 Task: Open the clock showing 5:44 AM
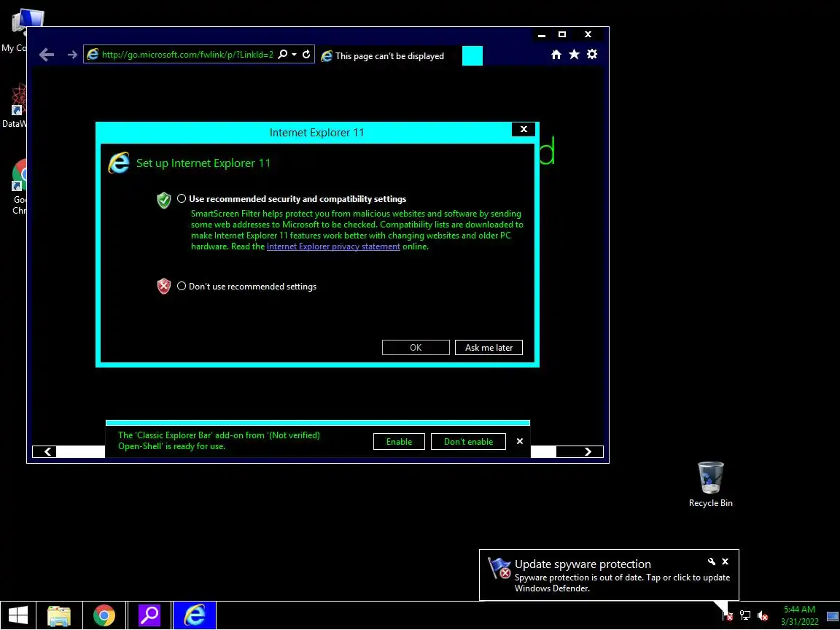click(799, 615)
